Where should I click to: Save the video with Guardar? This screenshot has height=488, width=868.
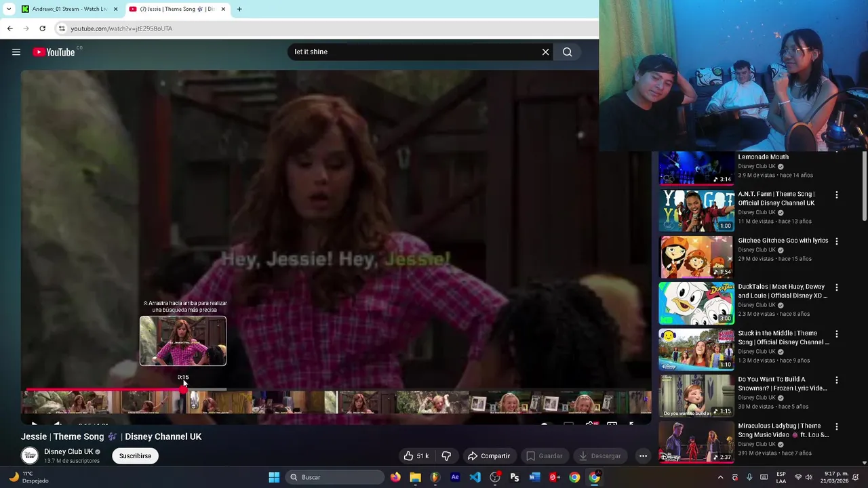[545, 456]
